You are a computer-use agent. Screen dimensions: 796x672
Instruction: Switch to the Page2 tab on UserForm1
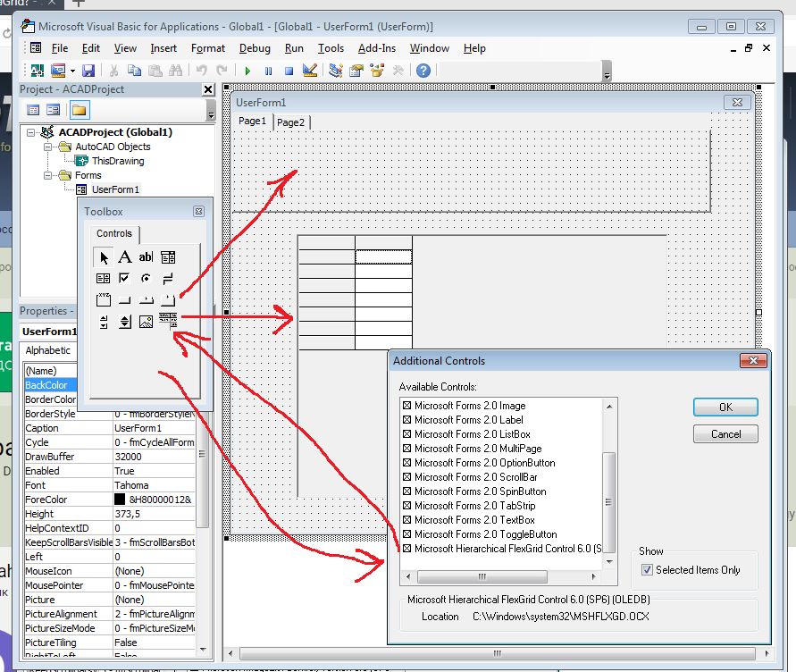[290, 122]
